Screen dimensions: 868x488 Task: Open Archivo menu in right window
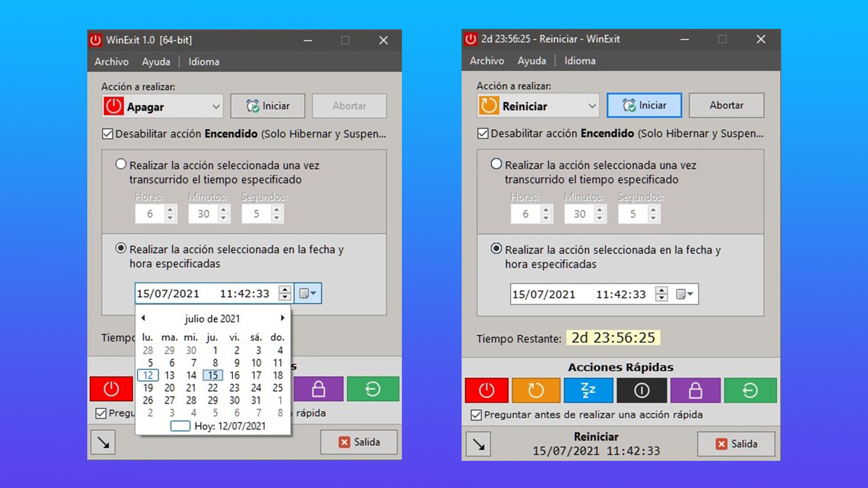pos(487,61)
